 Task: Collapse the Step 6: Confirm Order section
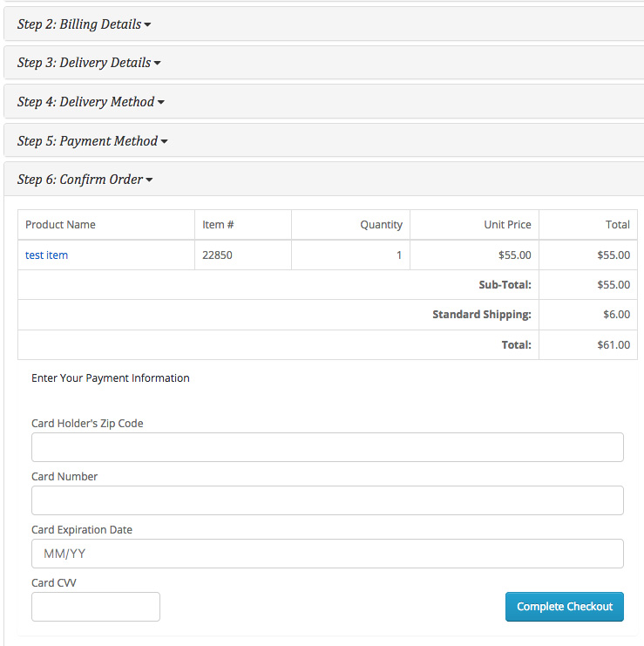pyautogui.click(x=85, y=180)
